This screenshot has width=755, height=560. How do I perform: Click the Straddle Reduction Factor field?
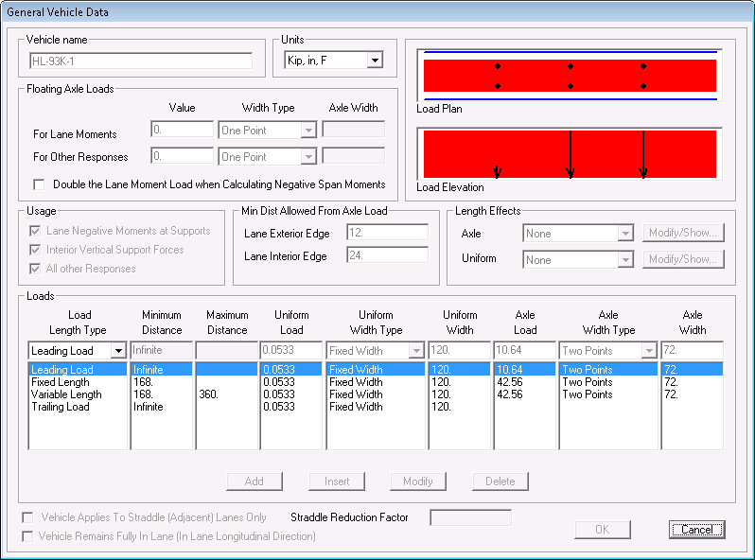470,517
